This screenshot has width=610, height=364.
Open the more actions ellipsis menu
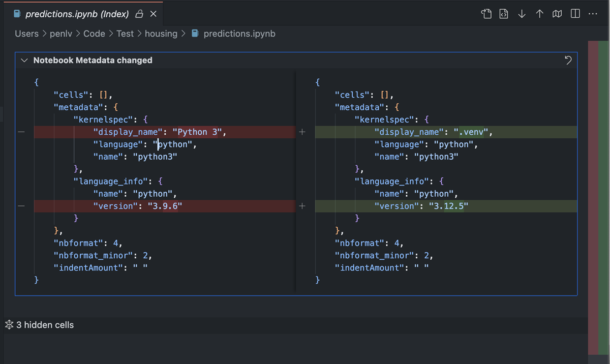tap(593, 14)
